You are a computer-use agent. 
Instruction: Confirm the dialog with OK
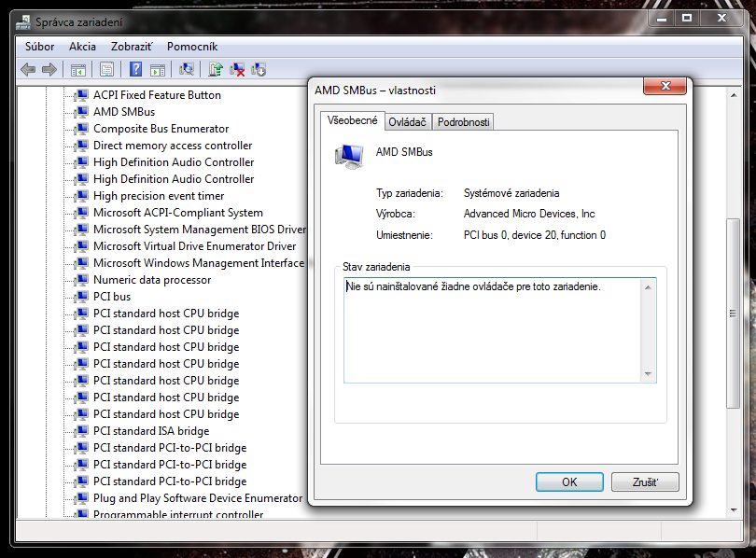pyautogui.click(x=569, y=481)
